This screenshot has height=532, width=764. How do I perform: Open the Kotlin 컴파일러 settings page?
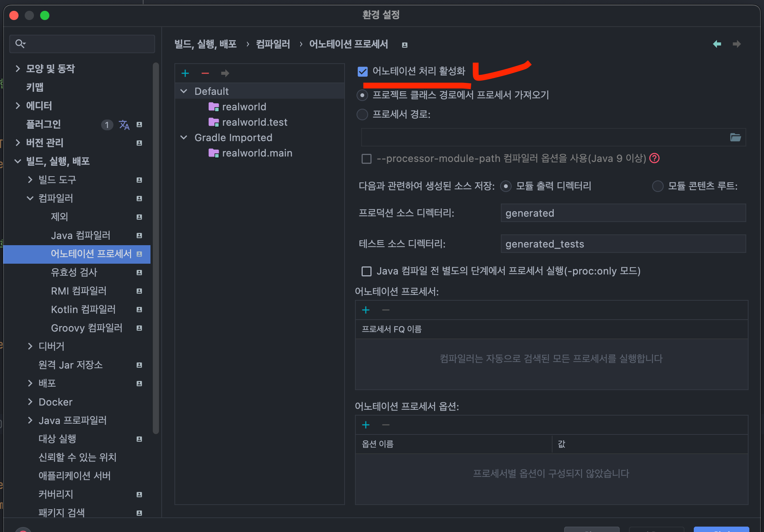click(x=83, y=309)
